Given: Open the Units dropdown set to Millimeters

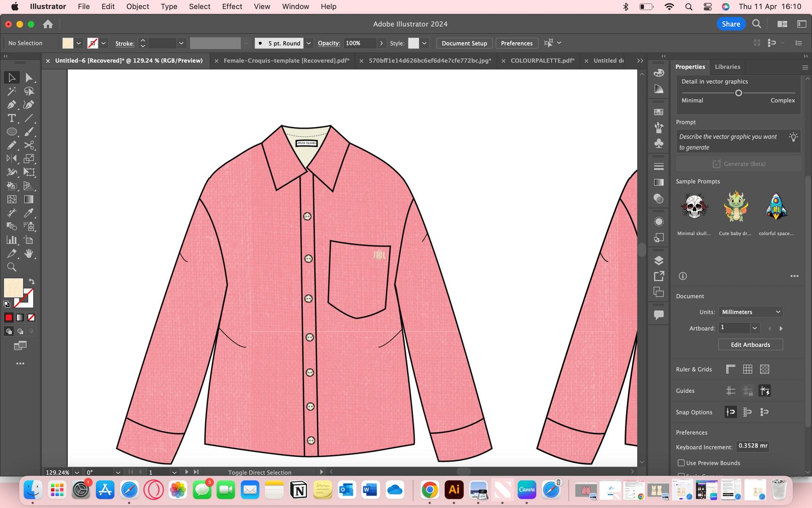Looking at the screenshot, I should 750,312.
